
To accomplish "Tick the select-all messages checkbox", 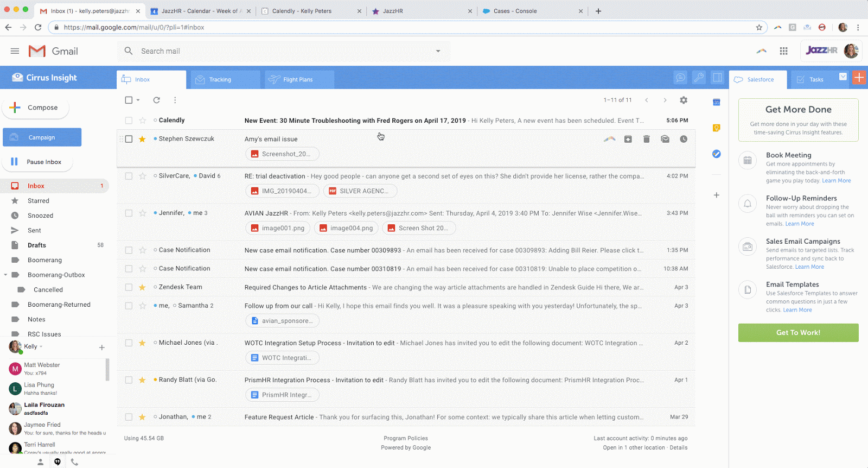I will [129, 100].
